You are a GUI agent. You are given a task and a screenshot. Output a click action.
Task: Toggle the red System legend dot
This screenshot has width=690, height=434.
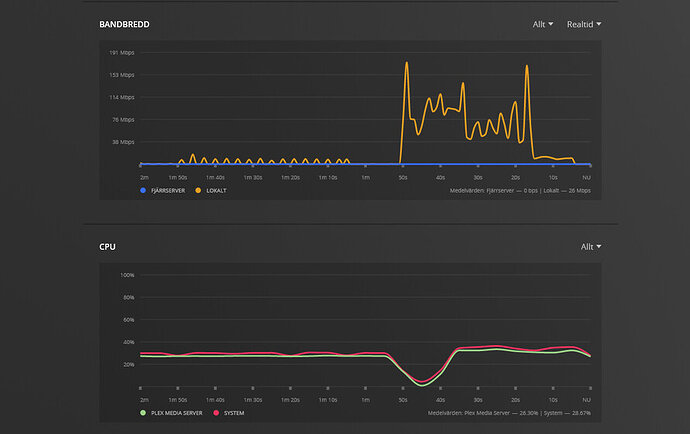(x=216, y=413)
